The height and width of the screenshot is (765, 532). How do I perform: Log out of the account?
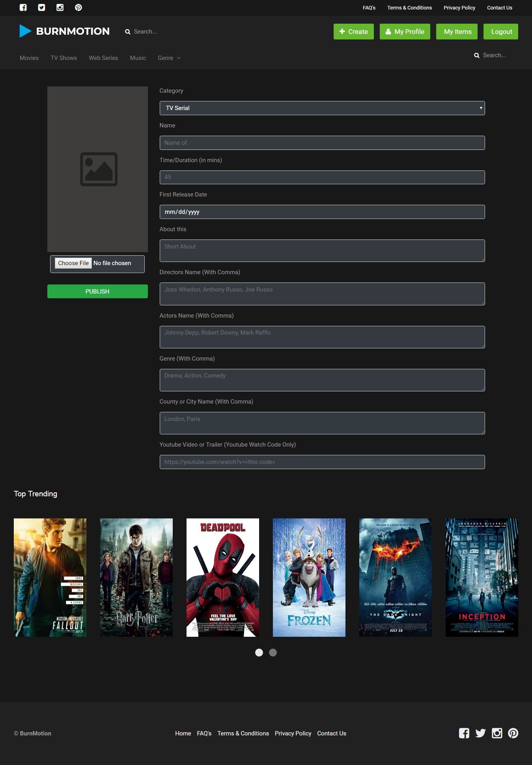502,32
